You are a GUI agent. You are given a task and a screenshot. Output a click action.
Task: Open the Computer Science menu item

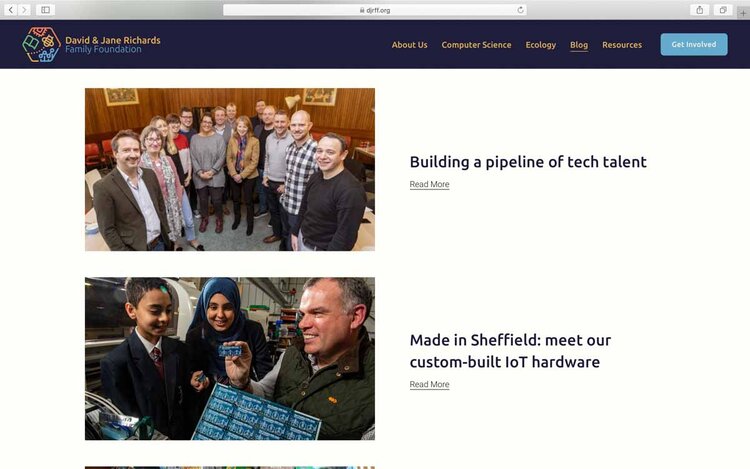(476, 44)
